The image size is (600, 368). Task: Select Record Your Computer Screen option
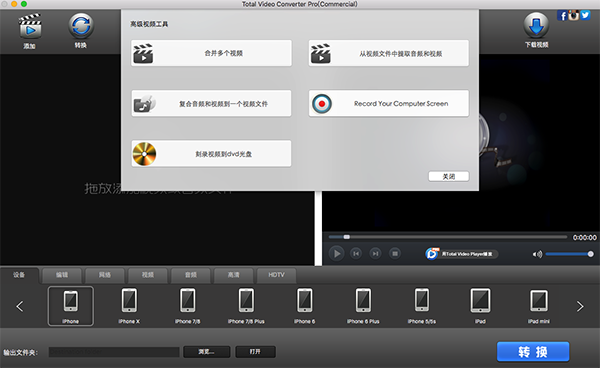pos(389,103)
